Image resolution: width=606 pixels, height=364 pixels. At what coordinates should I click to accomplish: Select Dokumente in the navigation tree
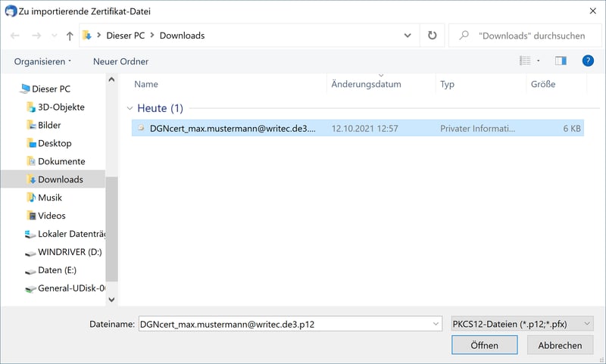click(61, 161)
